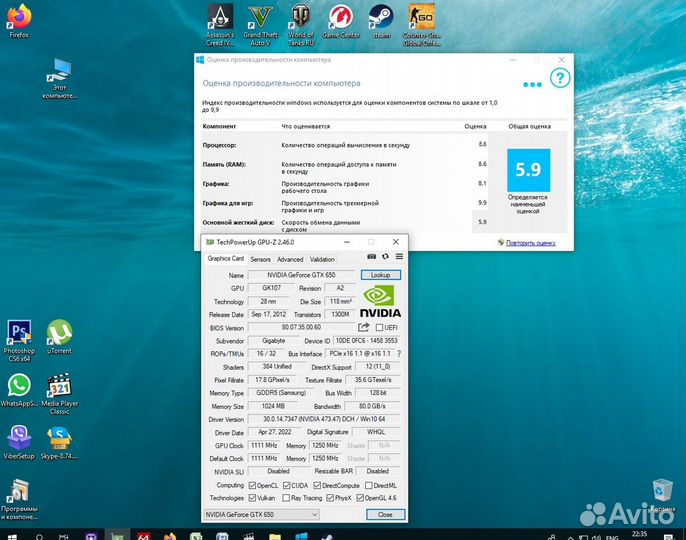
Task: Launch World of Tanks RU shortcut
Action: (301, 25)
